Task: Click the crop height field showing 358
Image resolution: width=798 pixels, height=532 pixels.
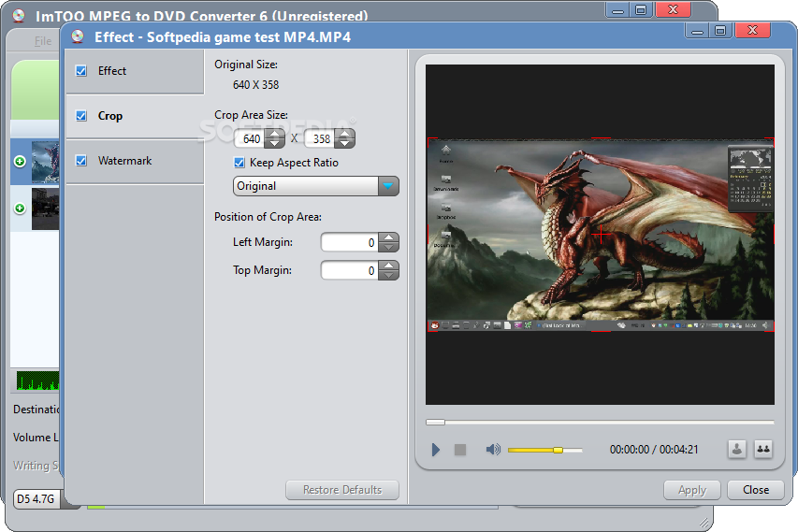Action: (x=321, y=139)
